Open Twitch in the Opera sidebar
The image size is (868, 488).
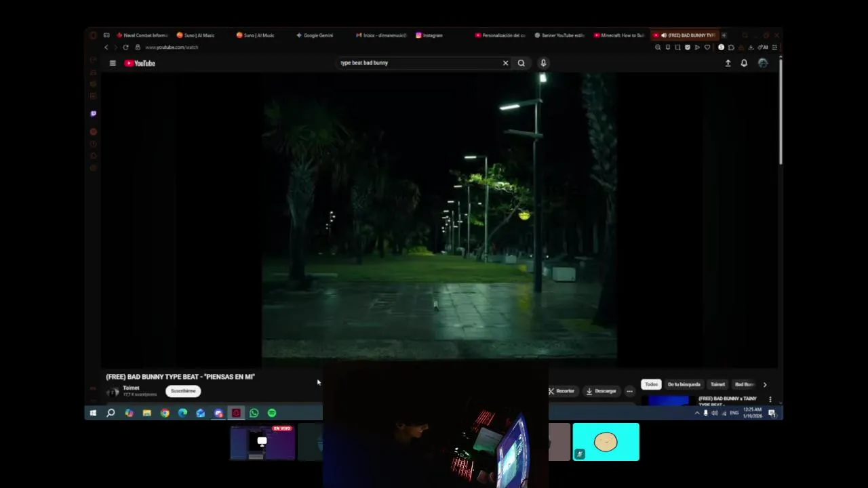(93, 114)
